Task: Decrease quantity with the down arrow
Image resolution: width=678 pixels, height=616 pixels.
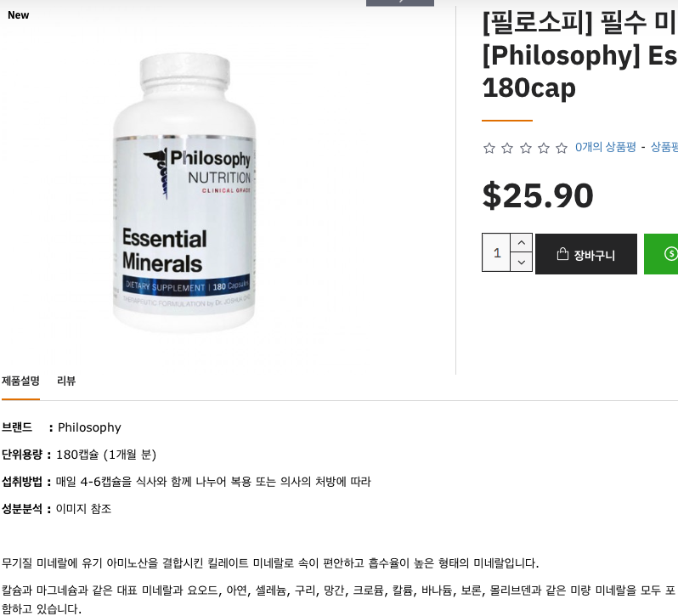Action: (522, 262)
